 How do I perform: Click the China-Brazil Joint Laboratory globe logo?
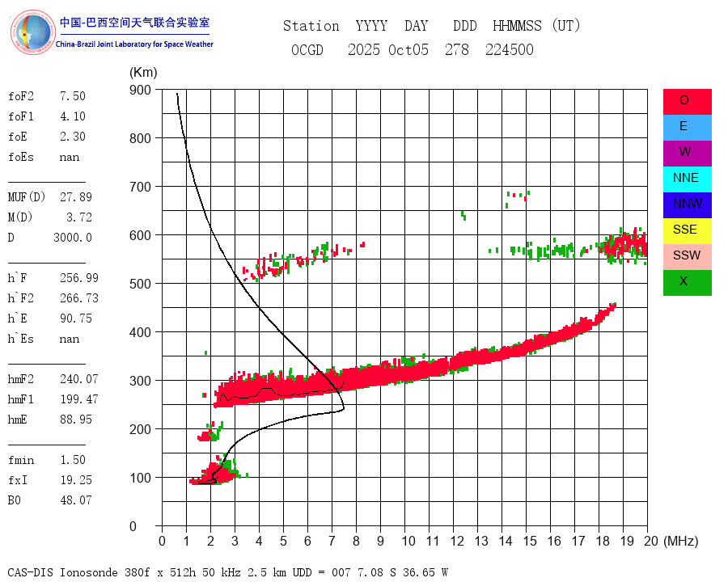32,32
